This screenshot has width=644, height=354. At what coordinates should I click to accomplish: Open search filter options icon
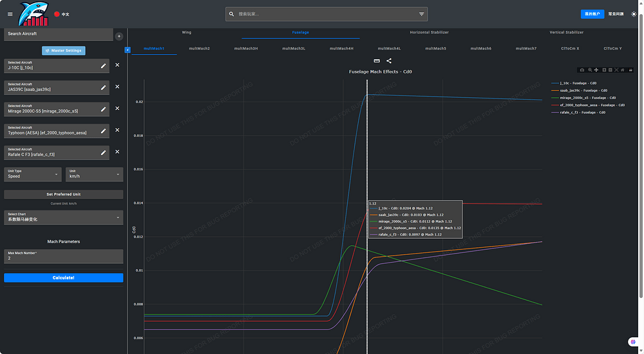click(x=421, y=14)
